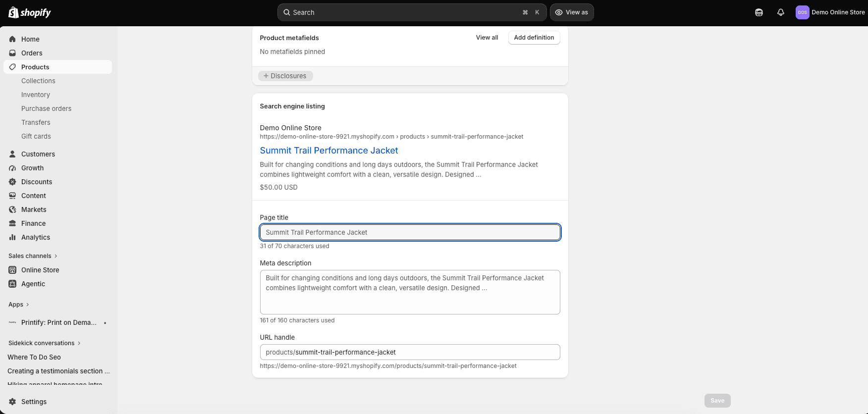Click the Online Store storefront icon
The height and width of the screenshot is (414, 868).
(12, 270)
